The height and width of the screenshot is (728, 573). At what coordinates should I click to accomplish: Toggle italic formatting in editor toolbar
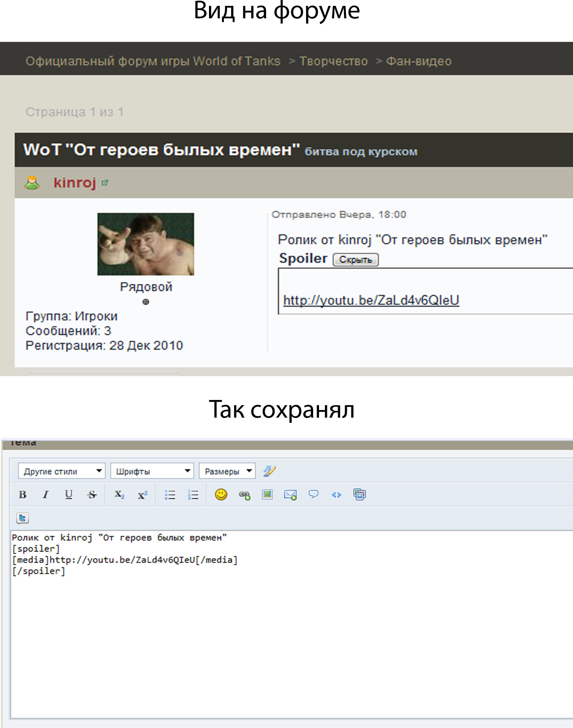click(x=45, y=494)
